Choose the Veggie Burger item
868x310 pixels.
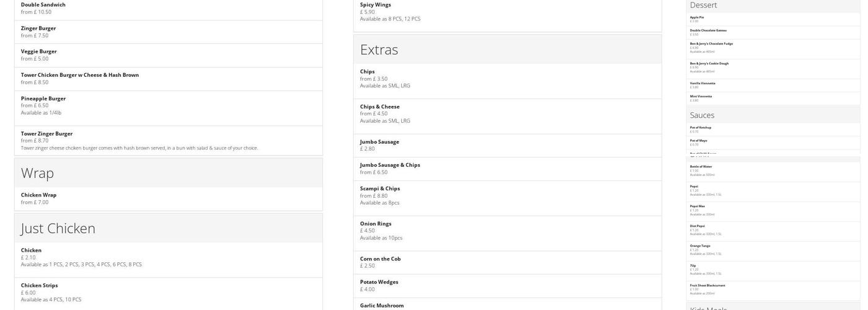click(39, 51)
